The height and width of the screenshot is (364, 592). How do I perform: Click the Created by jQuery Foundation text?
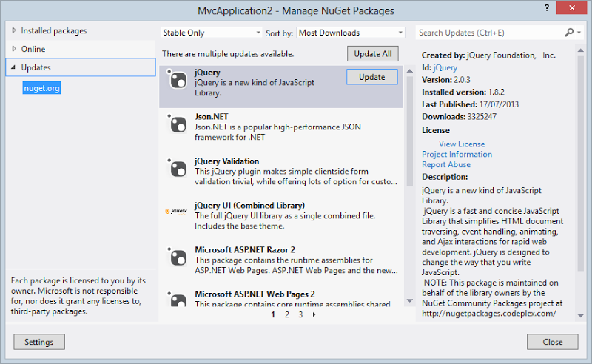click(x=488, y=55)
